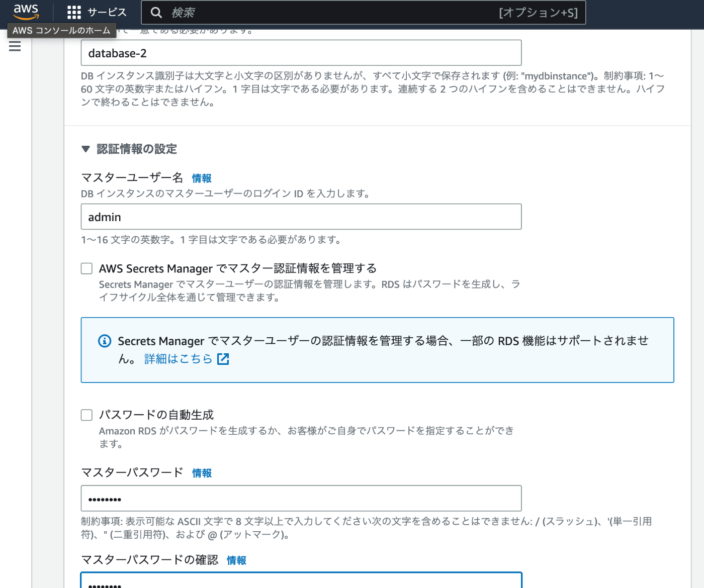Open the hamburger side navigation menu
This screenshot has height=588, width=704.
point(15,46)
